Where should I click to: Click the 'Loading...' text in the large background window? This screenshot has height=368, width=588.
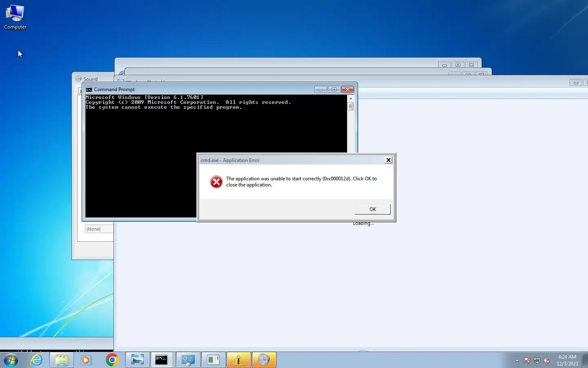(x=363, y=223)
